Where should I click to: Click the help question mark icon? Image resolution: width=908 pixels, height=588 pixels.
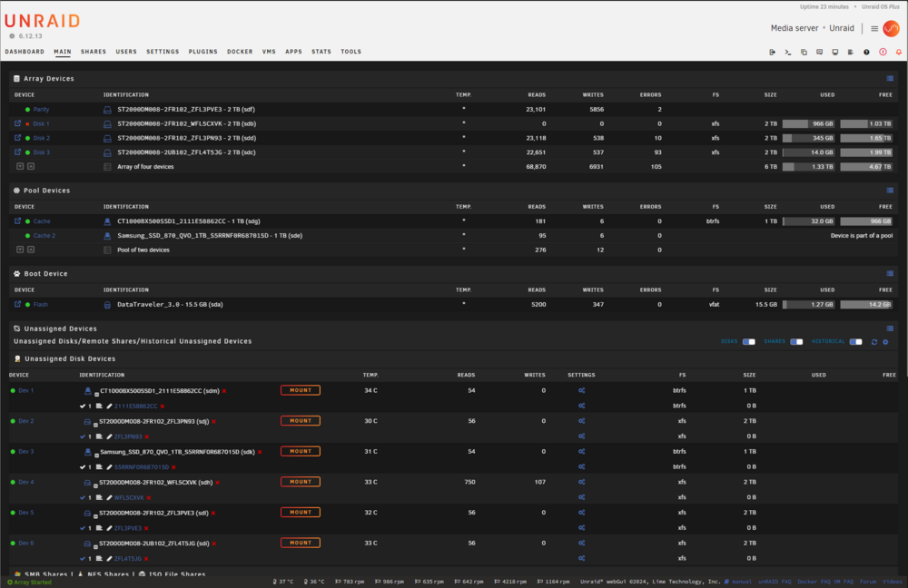pyautogui.click(x=866, y=52)
